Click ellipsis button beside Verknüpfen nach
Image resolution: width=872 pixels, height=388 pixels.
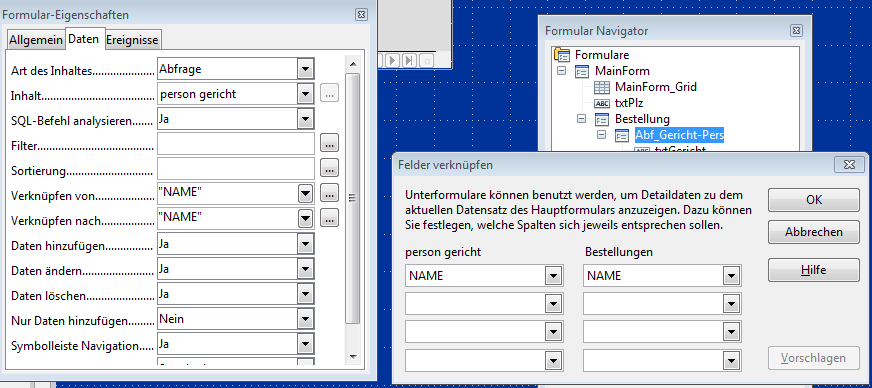coord(329,218)
